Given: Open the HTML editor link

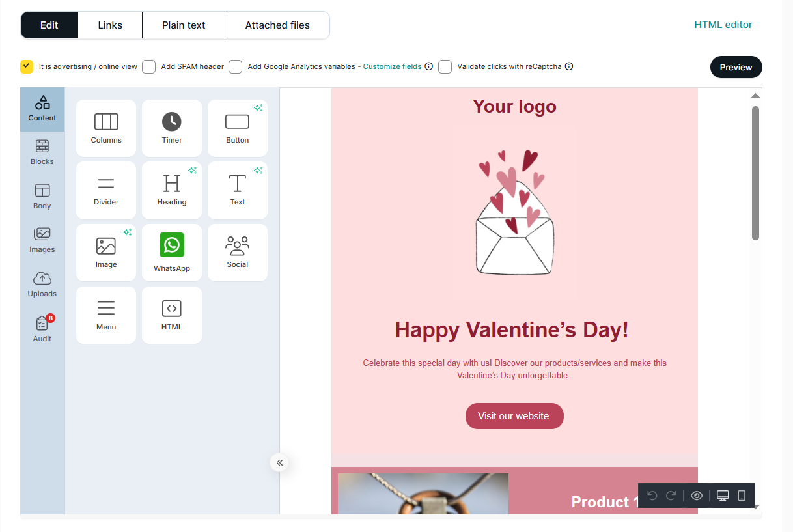Looking at the screenshot, I should tap(723, 25).
